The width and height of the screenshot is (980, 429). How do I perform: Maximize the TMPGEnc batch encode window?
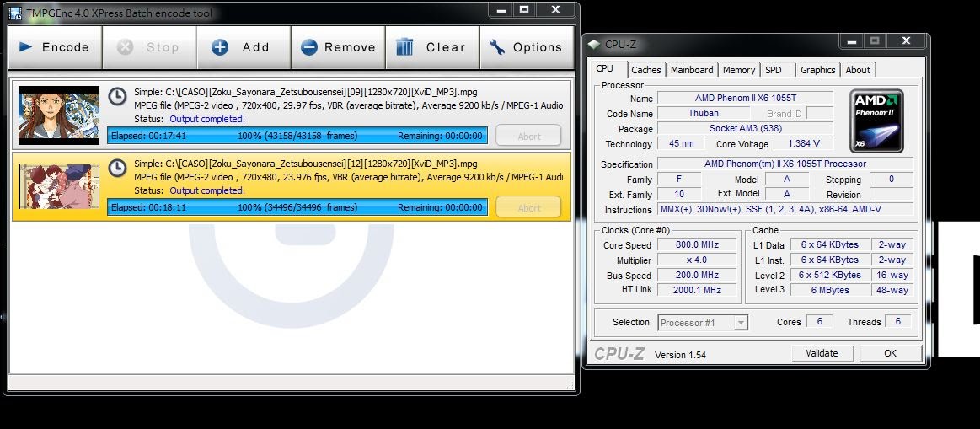(x=524, y=9)
